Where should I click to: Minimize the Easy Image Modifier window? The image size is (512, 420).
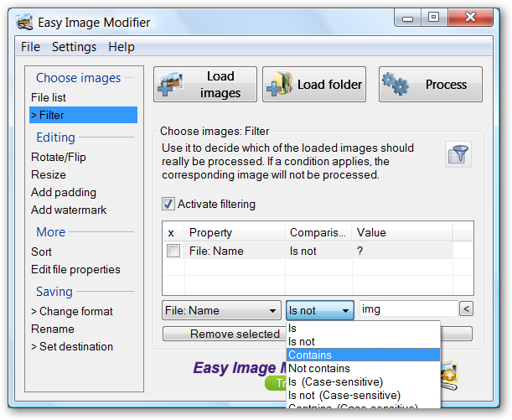407,18
